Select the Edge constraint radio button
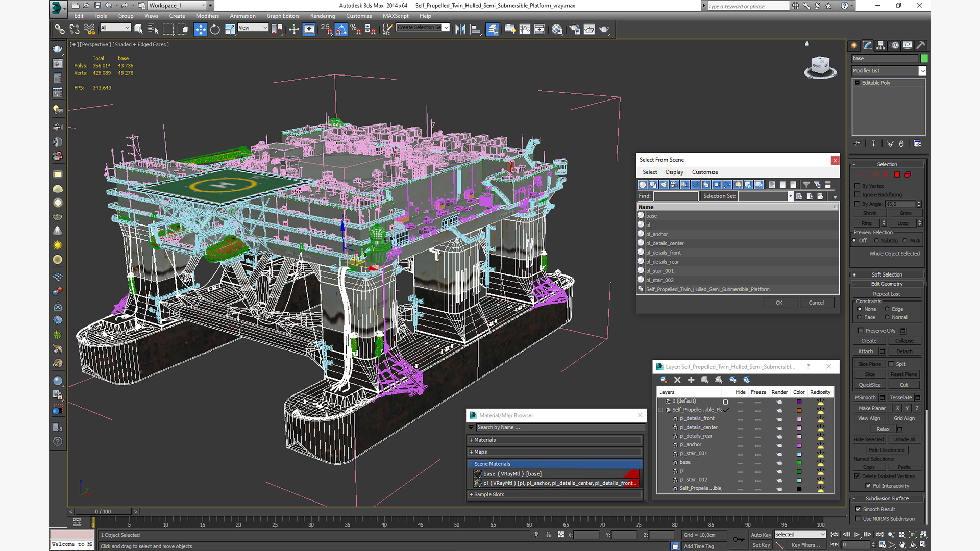The image size is (980, 551). [x=887, y=309]
